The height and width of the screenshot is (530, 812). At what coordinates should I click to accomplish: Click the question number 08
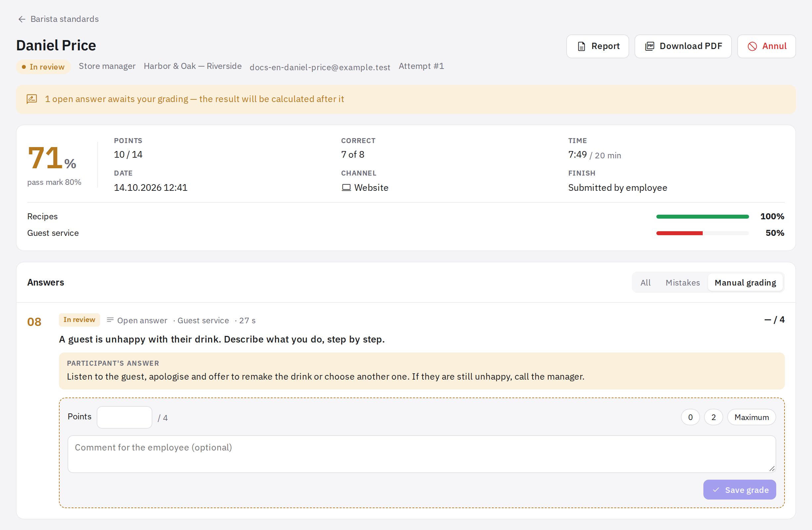coord(34,322)
